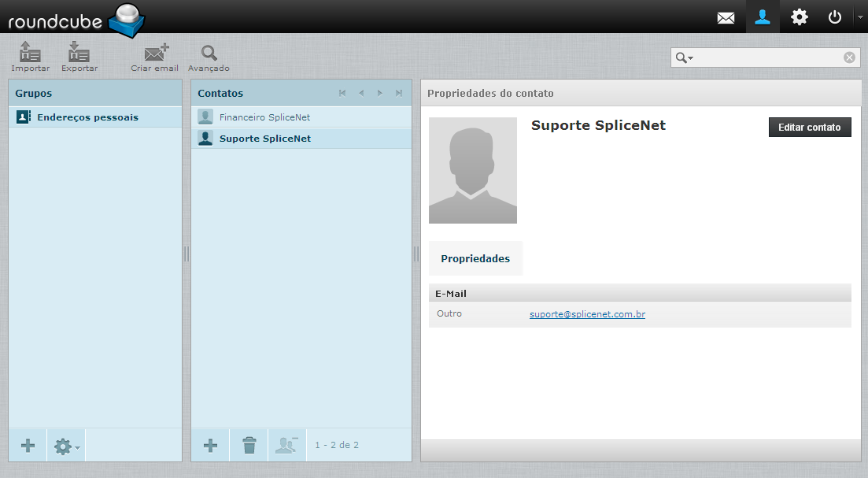Open group options gear menu
This screenshot has width=868, height=478.
pyautogui.click(x=66, y=446)
